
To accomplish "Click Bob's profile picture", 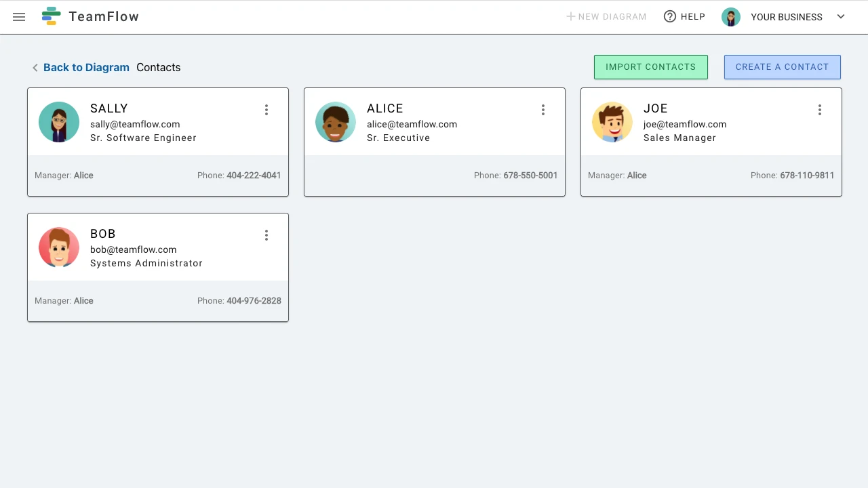I will point(58,247).
